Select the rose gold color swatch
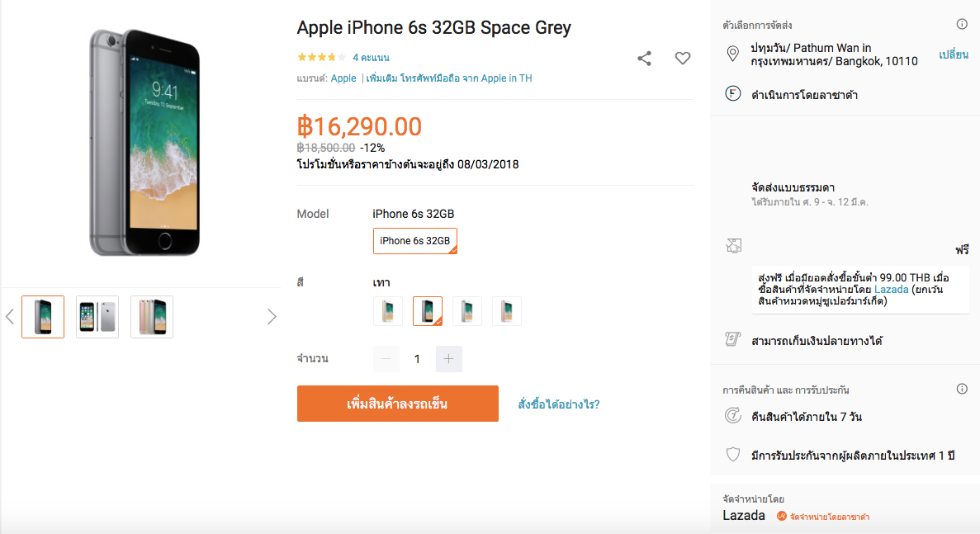Viewport: 980px width, 534px height. click(507, 311)
